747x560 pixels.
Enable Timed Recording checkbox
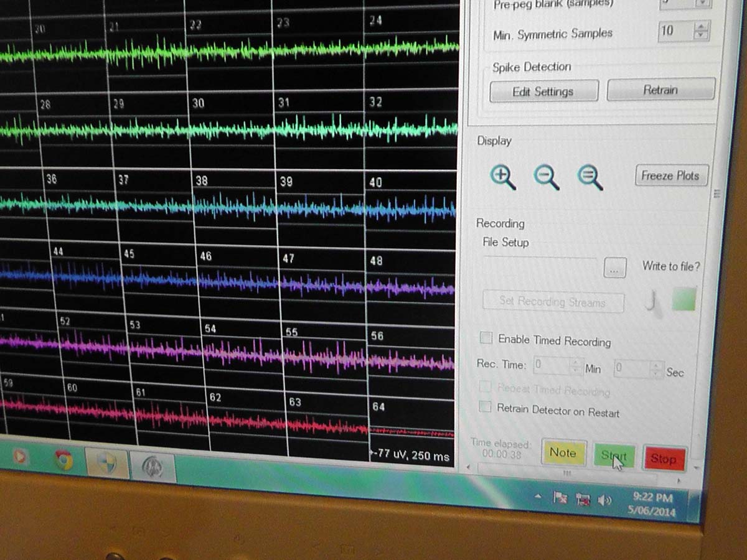(x=486, y=338)
